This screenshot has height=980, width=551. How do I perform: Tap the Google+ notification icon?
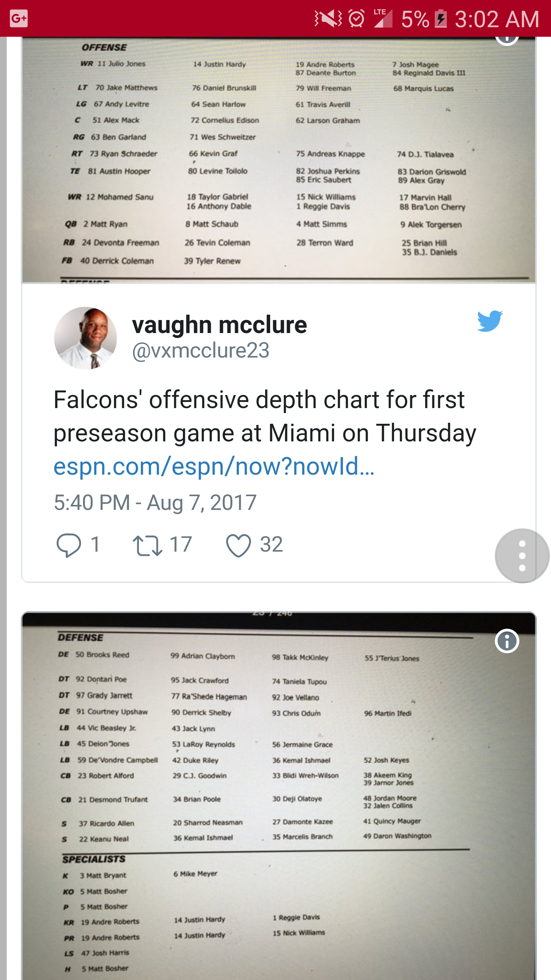point(19,18)
